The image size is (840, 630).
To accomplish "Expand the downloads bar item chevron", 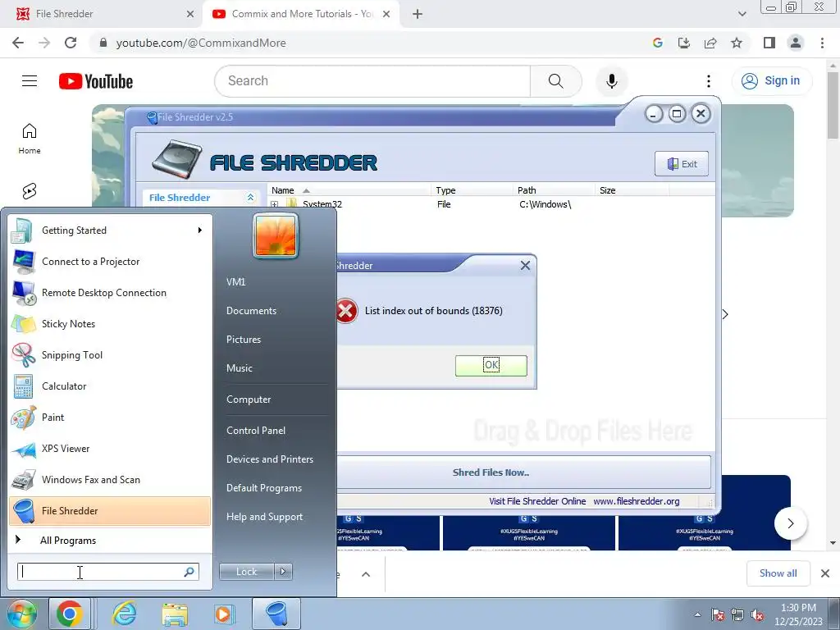I will (366, 574).
